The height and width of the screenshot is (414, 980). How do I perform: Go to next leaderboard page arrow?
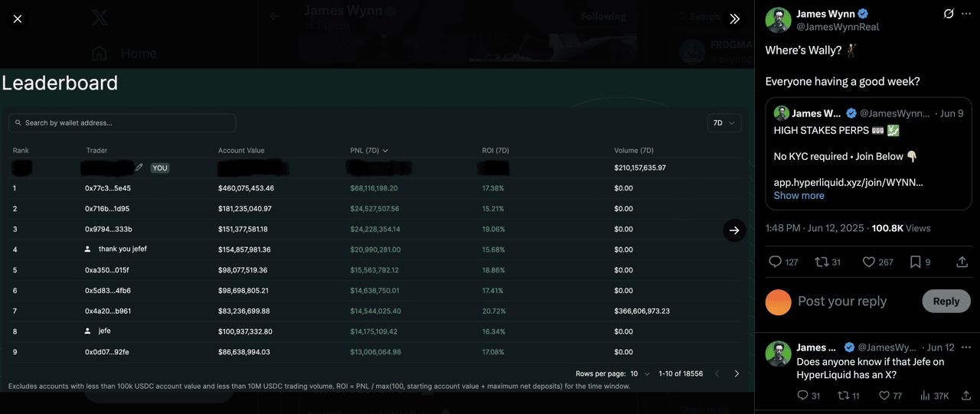coord(737,373)
